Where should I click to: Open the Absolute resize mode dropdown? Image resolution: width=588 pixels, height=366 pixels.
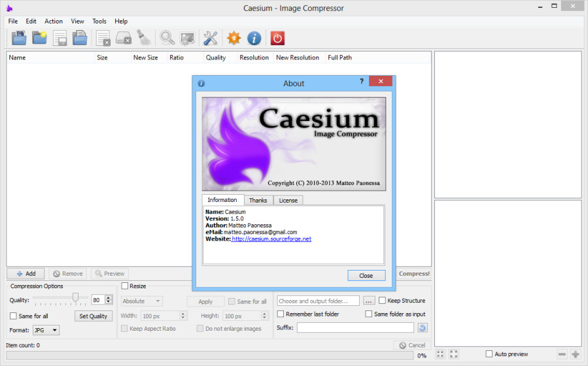coord(142,301)
